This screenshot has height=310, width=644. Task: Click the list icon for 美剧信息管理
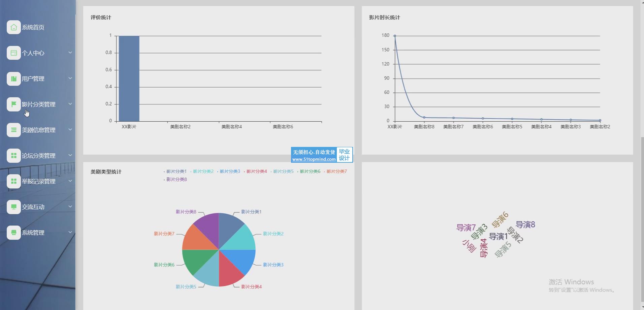[13, 130]
